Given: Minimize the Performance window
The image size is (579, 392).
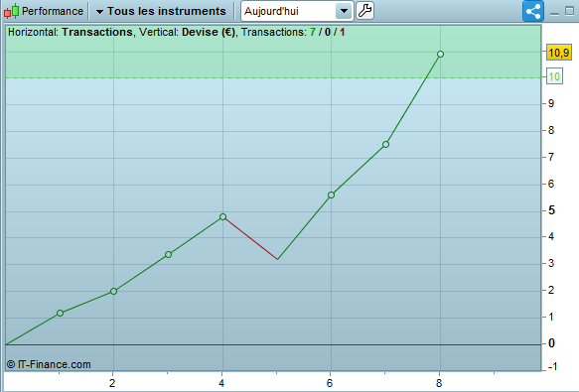Looking at the screenshot, I should [554, 13].
